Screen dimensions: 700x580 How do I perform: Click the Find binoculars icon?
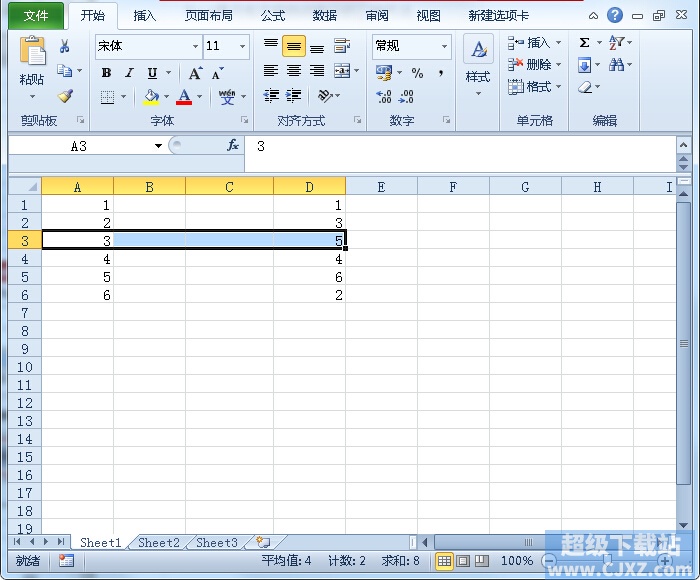click(x=617, y=65)
